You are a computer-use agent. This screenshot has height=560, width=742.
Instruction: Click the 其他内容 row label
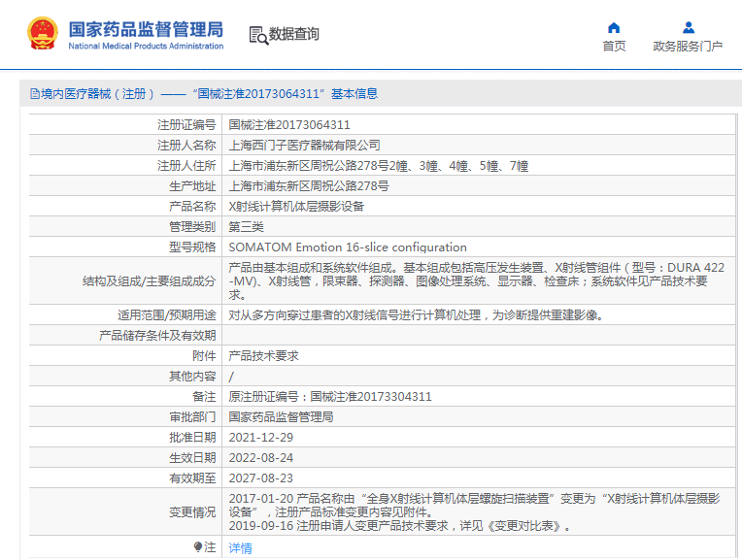192,376
